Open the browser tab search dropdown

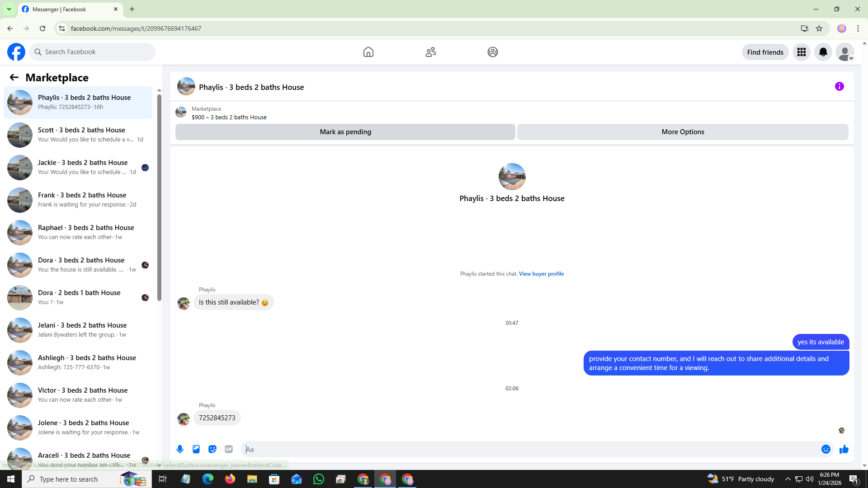coord(9,9)
